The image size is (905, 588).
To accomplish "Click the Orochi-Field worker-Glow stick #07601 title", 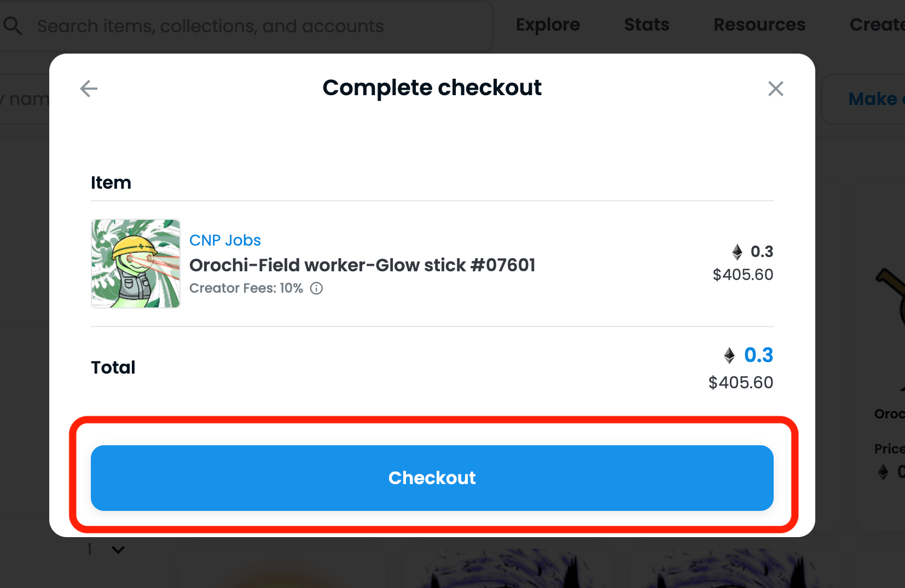I will click(362, 265).
